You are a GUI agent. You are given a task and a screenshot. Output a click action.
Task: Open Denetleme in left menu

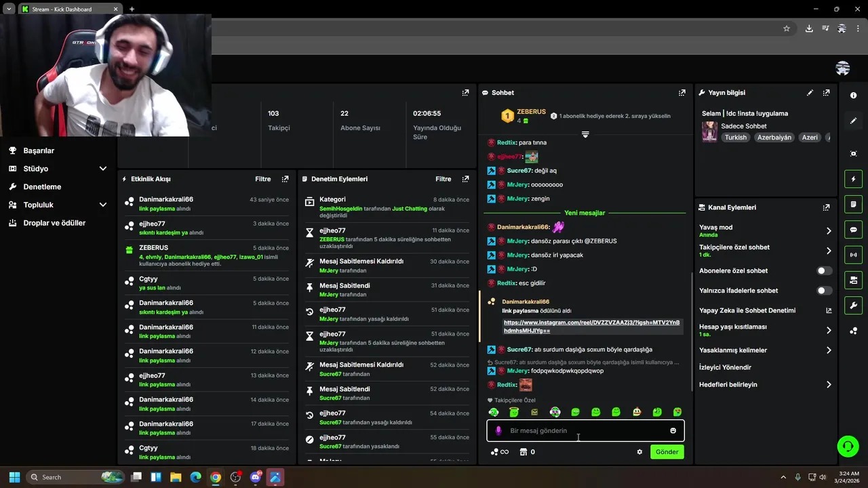coord(42,186)
